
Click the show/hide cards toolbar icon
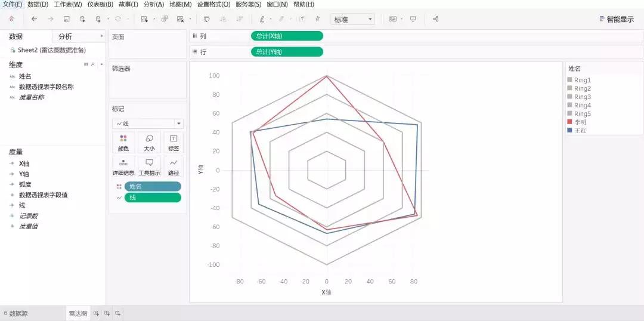pyautogui.click(x=393, y=19)
